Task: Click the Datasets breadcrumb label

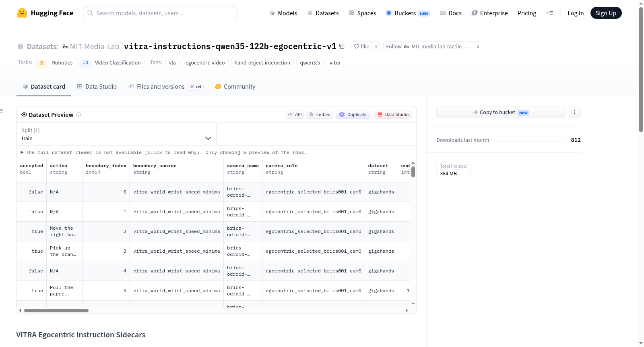Action: [x=43, y=46]
